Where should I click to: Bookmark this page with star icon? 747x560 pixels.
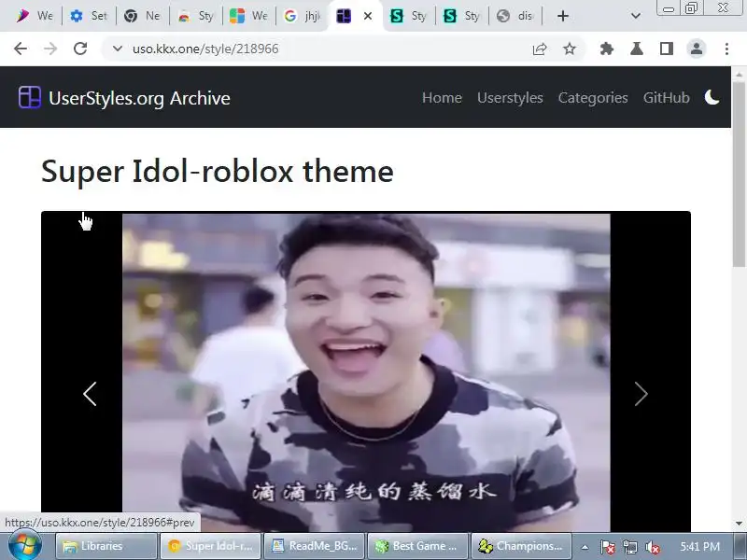click(x=570, y=49)
